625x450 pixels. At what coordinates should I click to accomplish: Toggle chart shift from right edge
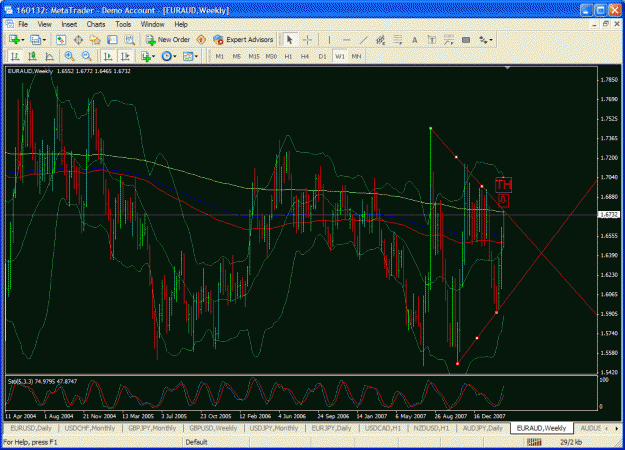point(125,56)
